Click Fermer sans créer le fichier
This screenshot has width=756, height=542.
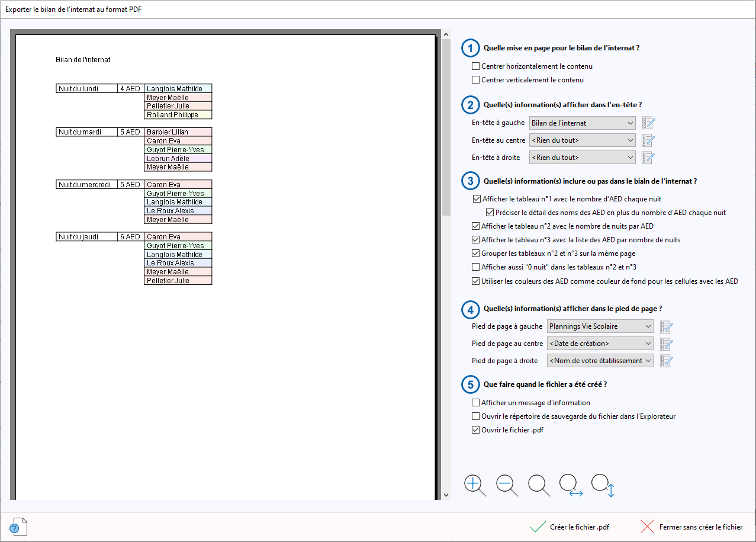pos(691,527)
